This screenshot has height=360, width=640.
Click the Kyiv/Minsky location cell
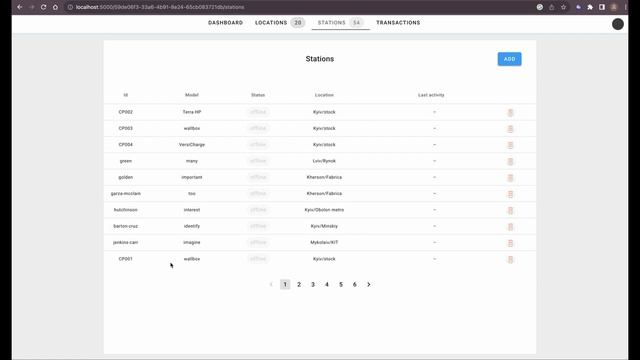[324, 226]
